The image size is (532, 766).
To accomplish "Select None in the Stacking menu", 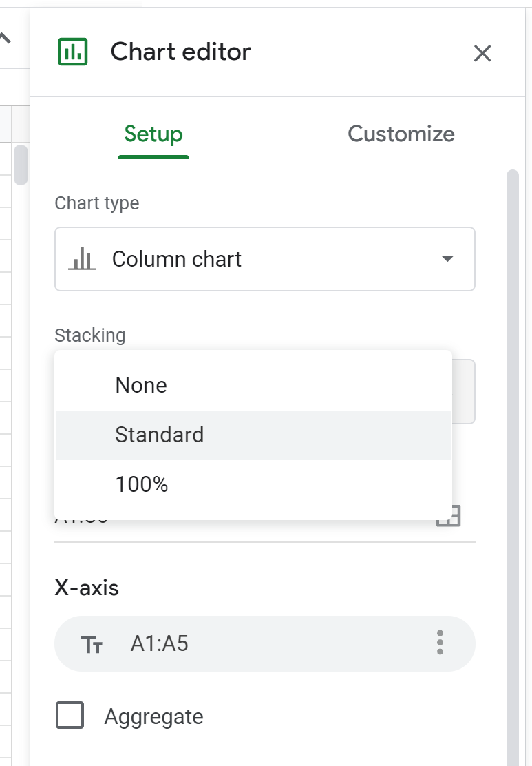I will coord(141,385).
